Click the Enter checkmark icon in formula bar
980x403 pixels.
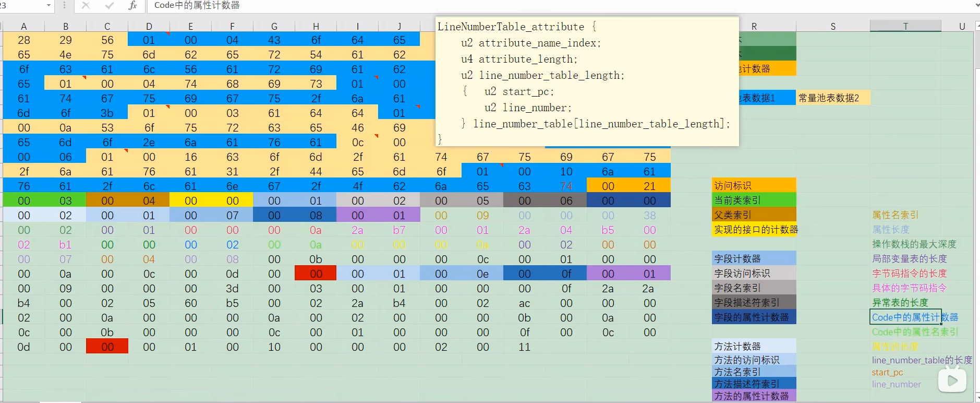pyautogui.click(x=110, y=5)
